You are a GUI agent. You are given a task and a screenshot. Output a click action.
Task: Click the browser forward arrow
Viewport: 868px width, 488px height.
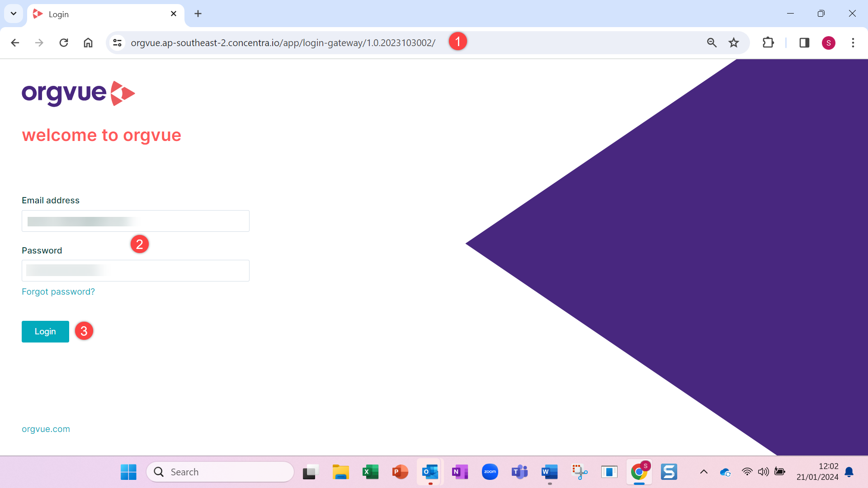(39, 42)
